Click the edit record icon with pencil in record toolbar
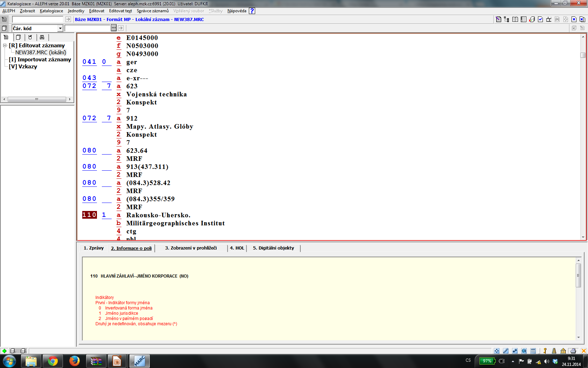Viewport: 588px width, 368px height. (498, 19)
